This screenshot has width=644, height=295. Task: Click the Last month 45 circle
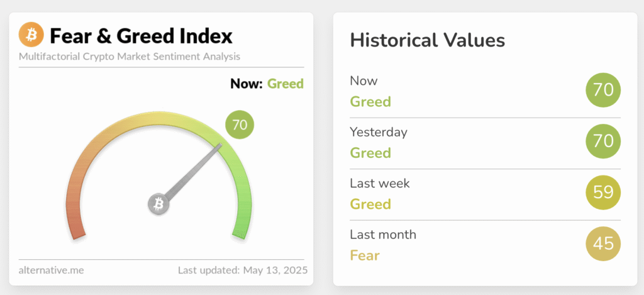pos(603,243)
